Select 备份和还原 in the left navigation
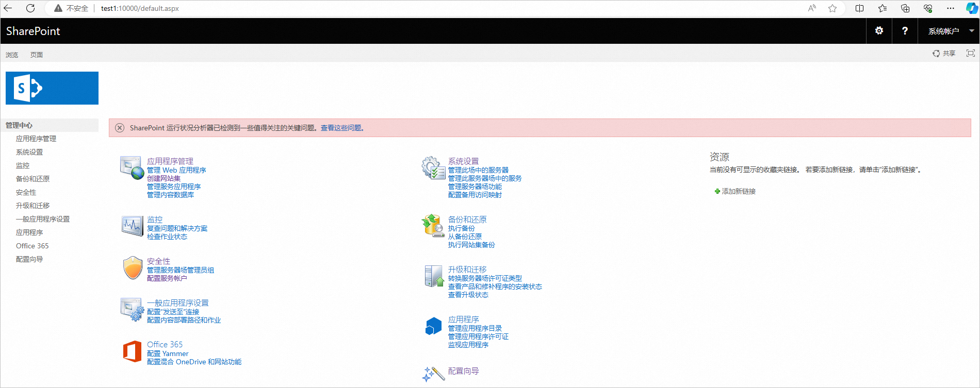 [x=32, y=179]
